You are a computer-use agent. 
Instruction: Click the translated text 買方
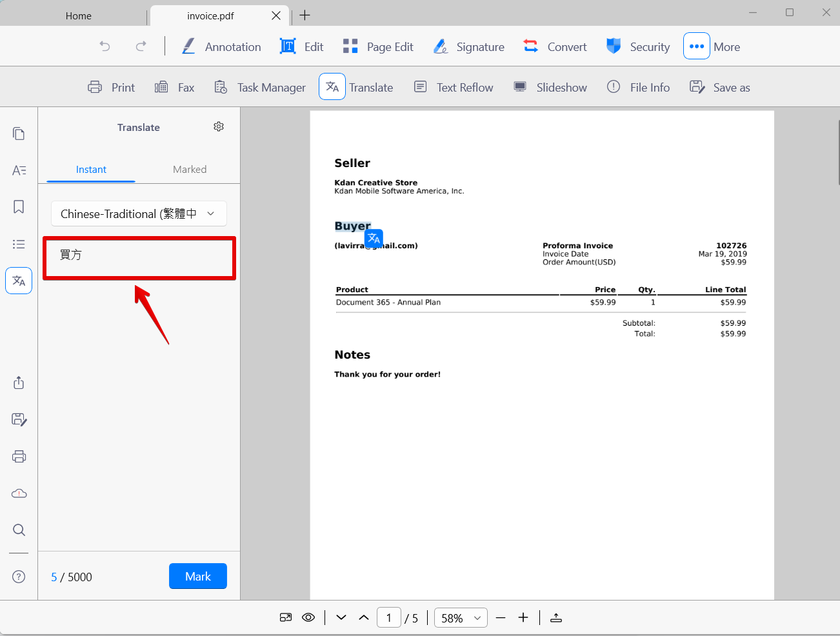[71, 255]
